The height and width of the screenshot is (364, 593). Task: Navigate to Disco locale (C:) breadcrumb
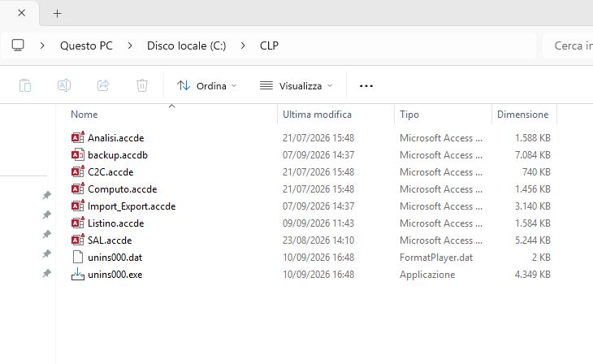(x=187, y=45)
